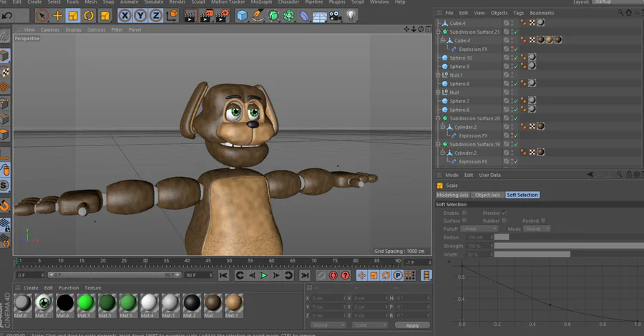Enable Points mode in left palette
This screenshot has height=336, width=644.
pyautogui.click(x=4, y=103)
